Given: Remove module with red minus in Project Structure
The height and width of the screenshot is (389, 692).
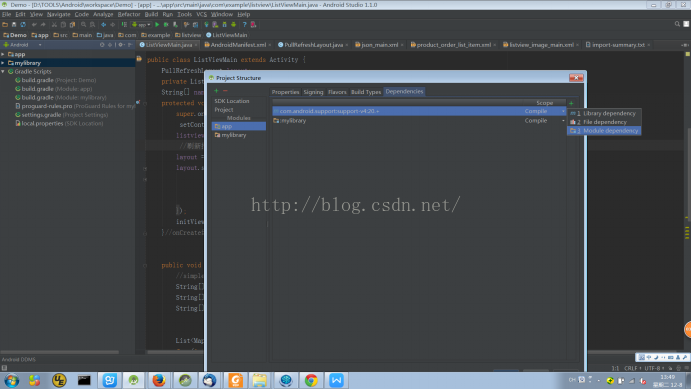Looking at the screenshot, I should click(x=225, y=91).
